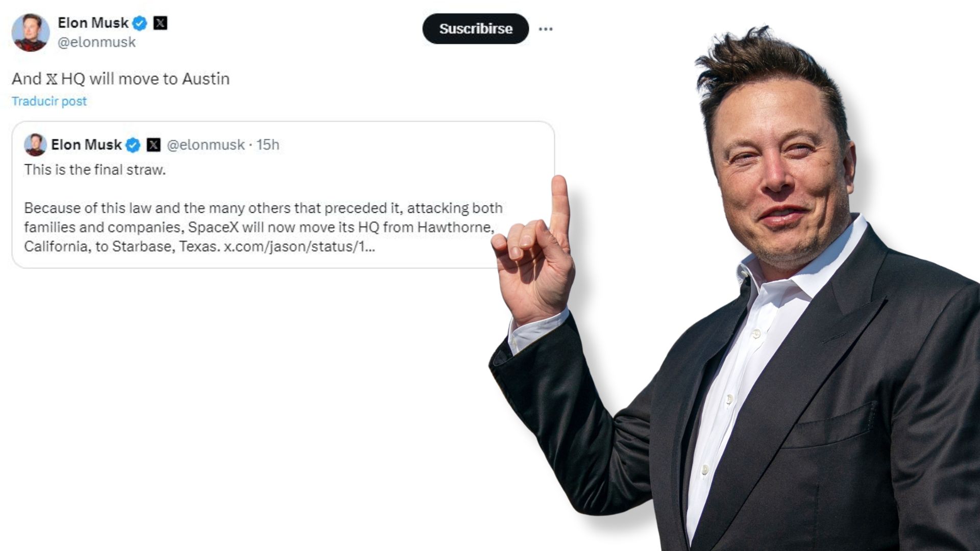The width and height of the screenshot is (980, 551).
Task: Open the three-dot more options menu
Action: [x=546, y=29]
